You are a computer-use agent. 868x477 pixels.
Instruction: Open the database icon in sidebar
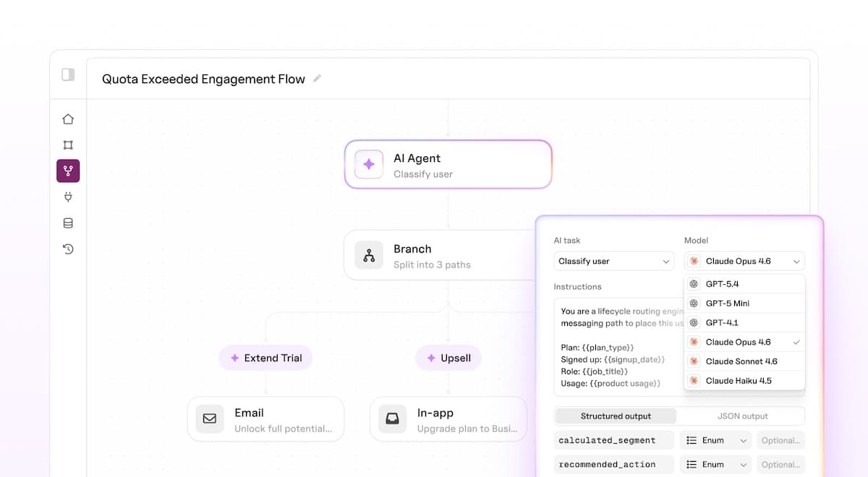(68, 223)
